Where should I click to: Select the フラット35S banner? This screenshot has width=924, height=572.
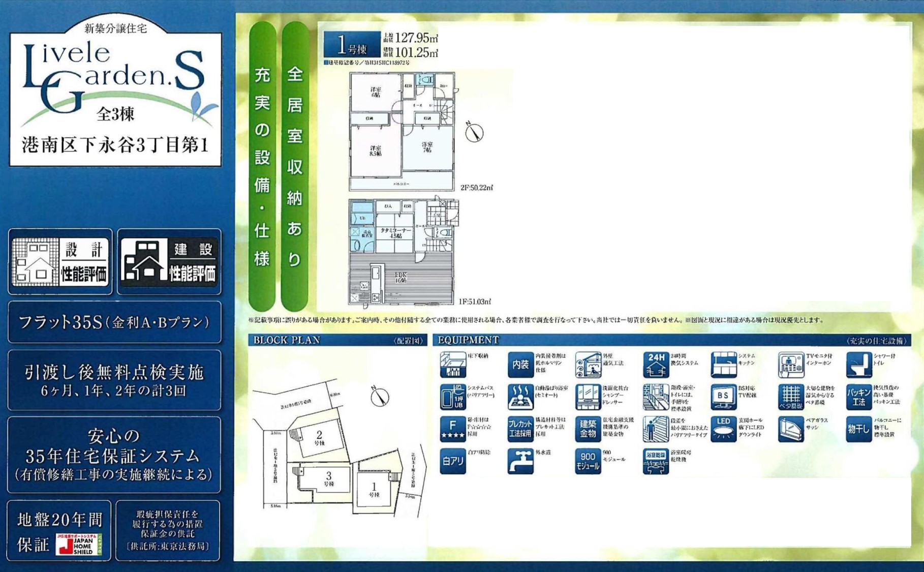(x=114, y=322)
